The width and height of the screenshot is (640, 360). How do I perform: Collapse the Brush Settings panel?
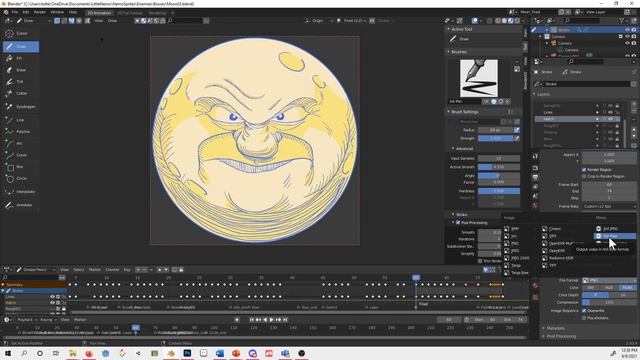449,112
